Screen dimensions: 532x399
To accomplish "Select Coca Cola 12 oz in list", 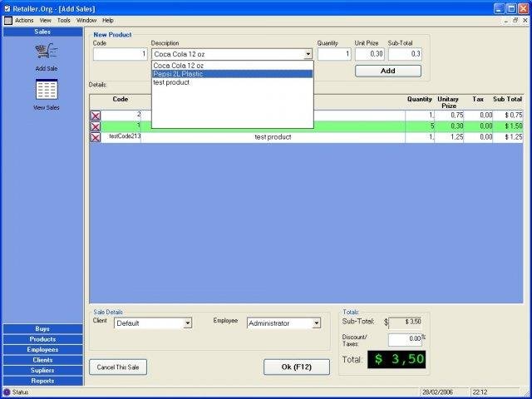I will click(233, 66).
